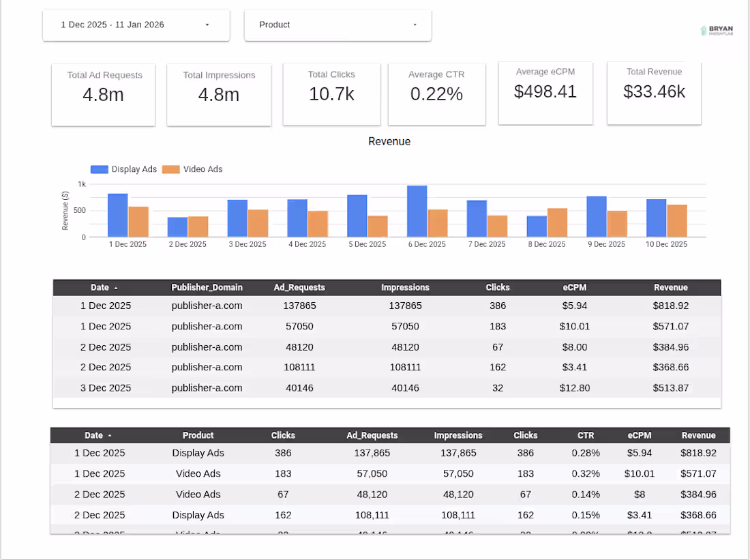This screenshot has width=750, height=560.
Task: Click the Total Ad Requests scorecard
Action: tap(103, 94)
